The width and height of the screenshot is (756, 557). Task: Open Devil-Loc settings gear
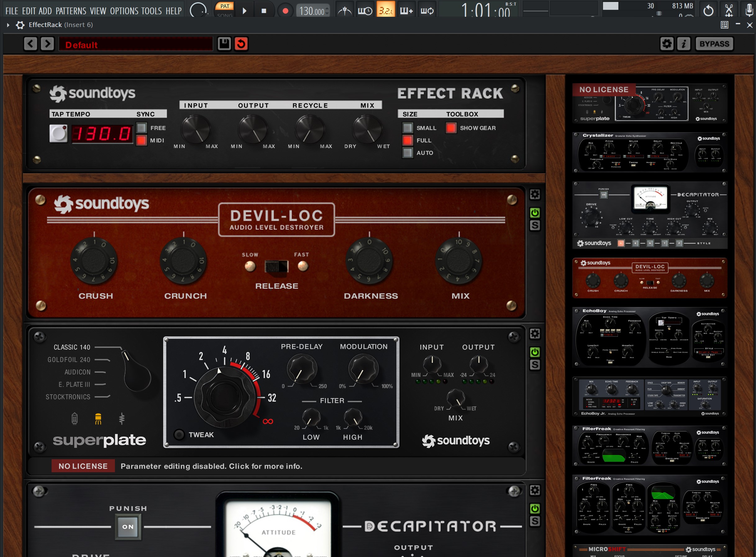tap(535, 194)
